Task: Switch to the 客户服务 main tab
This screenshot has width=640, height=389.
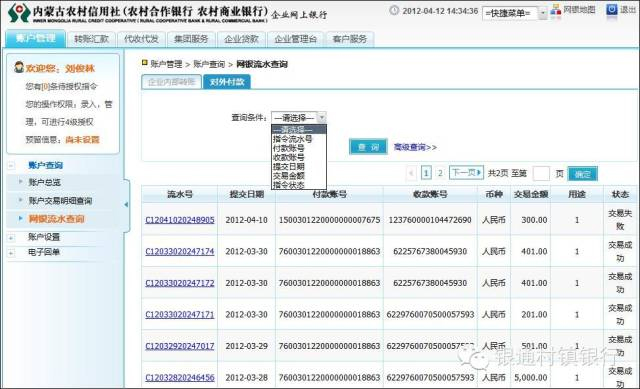Action: coord(349,39)
